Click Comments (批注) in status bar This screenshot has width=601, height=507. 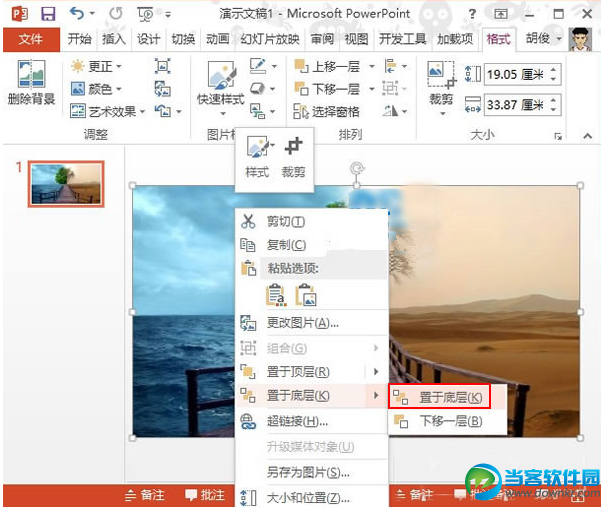[x=204, y=495]
